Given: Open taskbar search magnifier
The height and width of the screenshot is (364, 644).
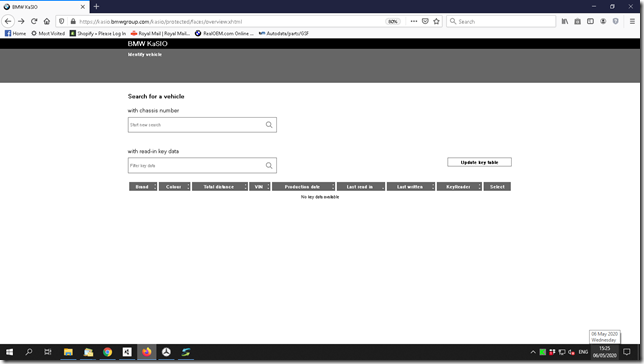Looking at the screenshot, I should (x=29, y=352).
